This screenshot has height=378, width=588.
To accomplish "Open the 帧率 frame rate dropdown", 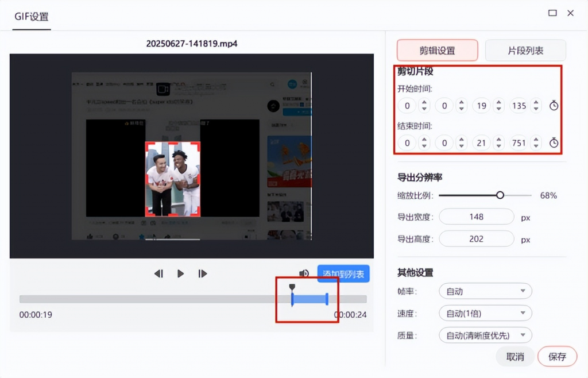I will tap(485, 291).
